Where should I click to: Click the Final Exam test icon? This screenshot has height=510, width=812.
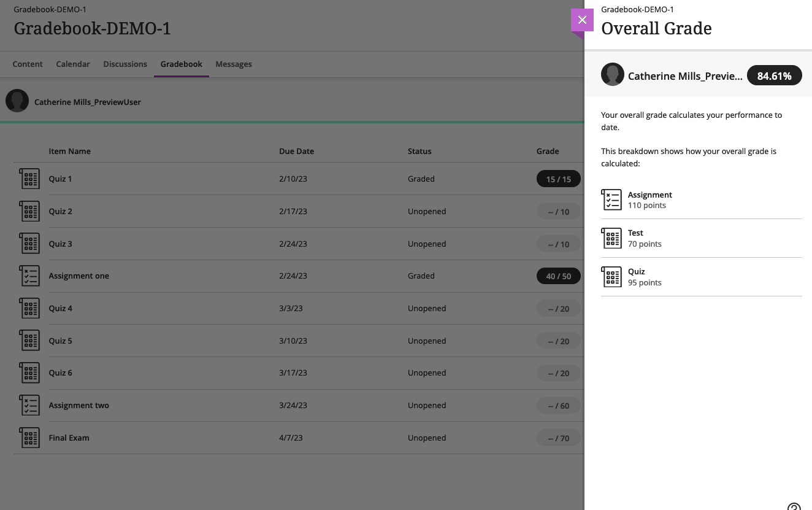point(29,438)
